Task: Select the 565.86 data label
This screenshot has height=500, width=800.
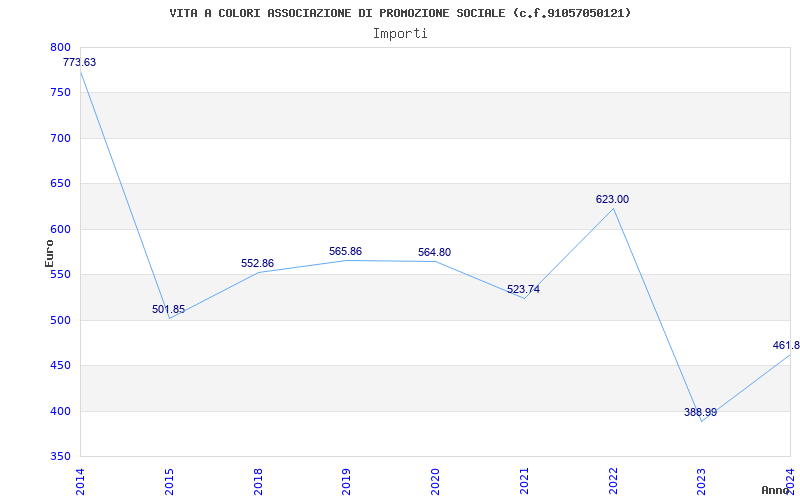Action: click(345, 252)
